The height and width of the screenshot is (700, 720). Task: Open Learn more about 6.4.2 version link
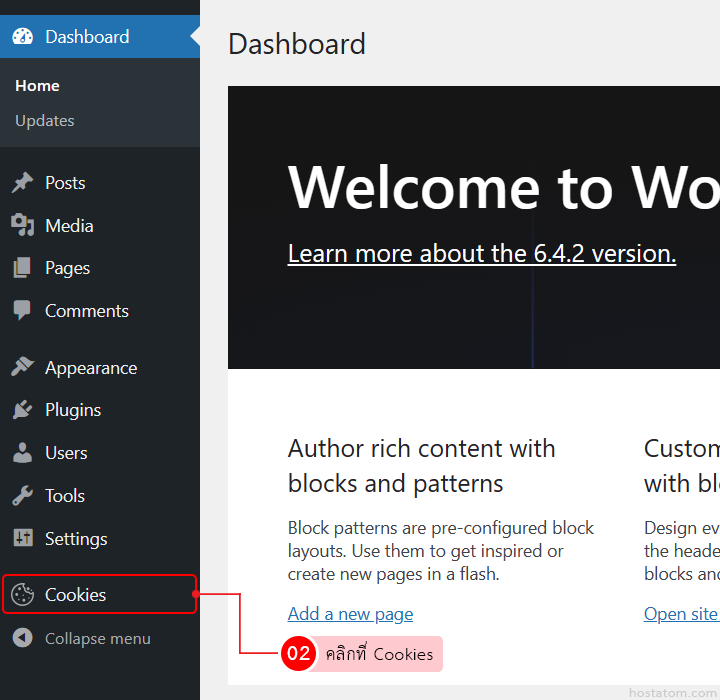click(x=481, y=254)
